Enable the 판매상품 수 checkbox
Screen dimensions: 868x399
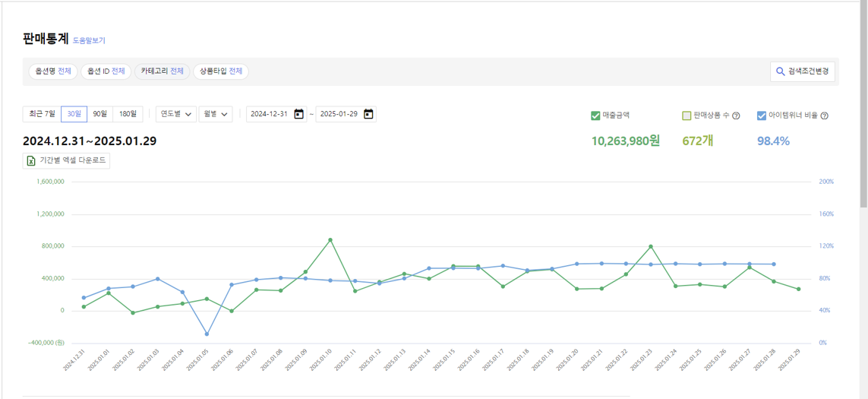(687, 116)
